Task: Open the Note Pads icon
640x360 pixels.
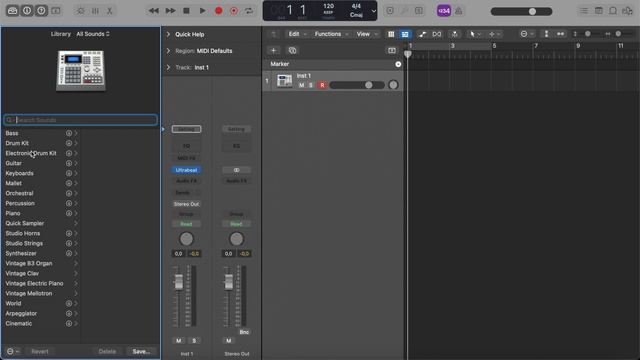Action: coord(598,11)
